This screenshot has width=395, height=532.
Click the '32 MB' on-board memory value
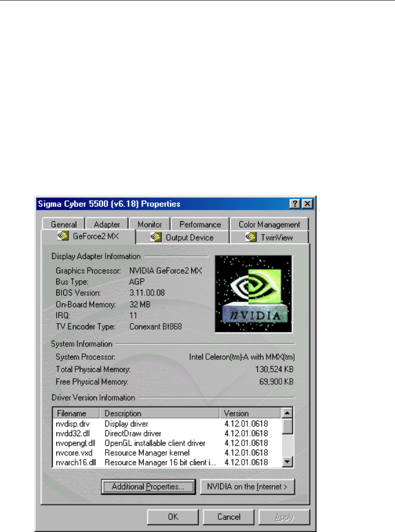click(139, 304)
